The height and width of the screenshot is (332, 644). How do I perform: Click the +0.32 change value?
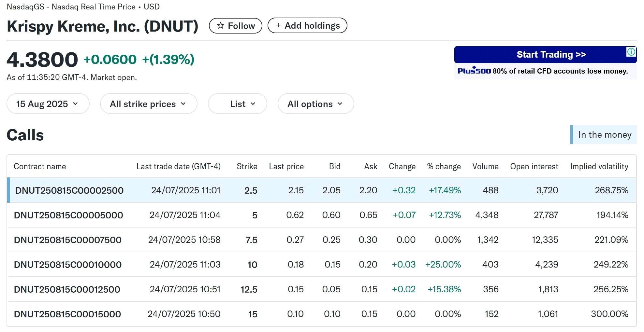[404, 190]
